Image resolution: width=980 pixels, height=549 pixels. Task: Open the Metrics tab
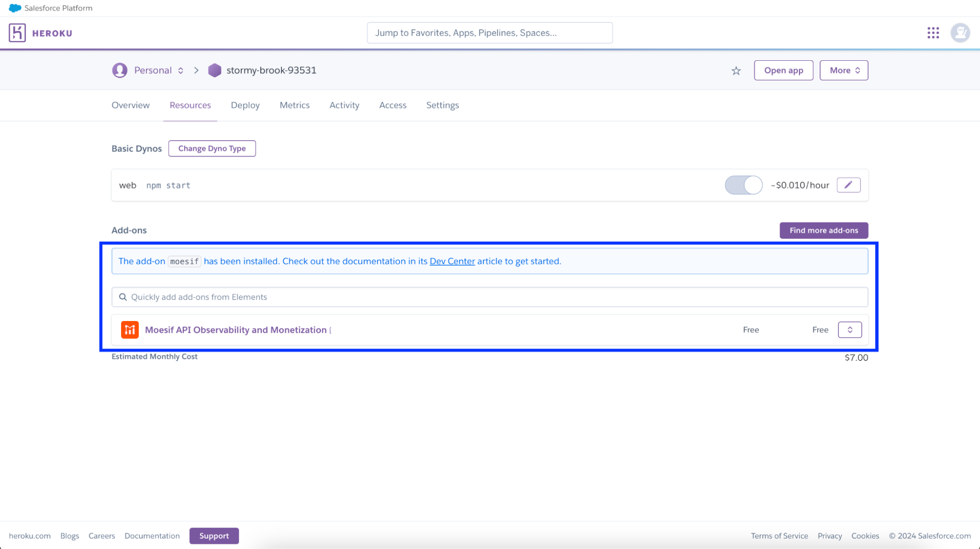pyautogui.click(x=294, y=105)
